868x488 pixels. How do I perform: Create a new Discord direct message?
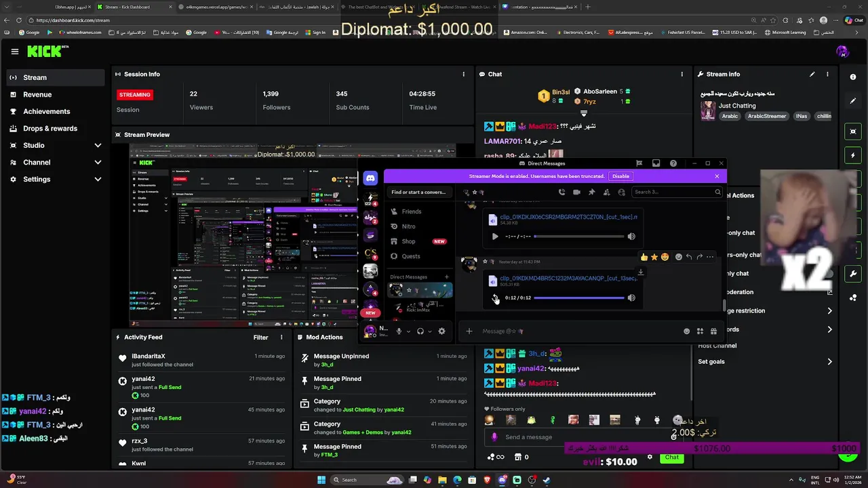tap(446, 277)
